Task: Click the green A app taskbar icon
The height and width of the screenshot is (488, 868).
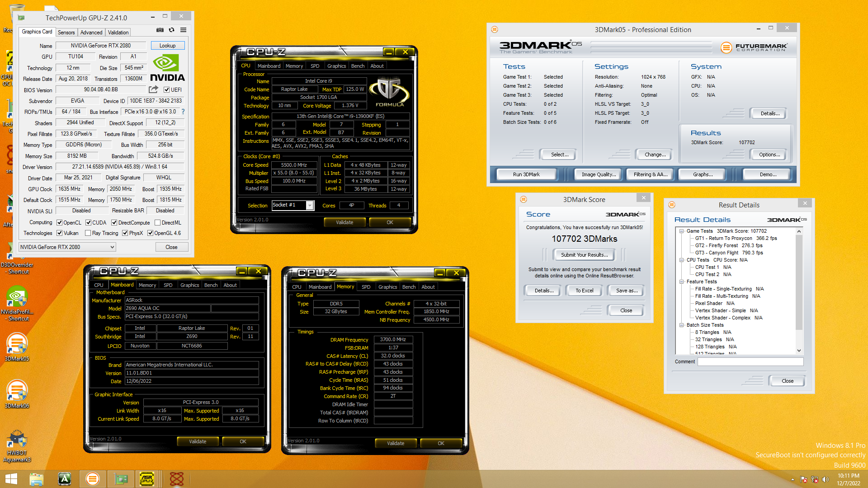Action: point(65,479)
